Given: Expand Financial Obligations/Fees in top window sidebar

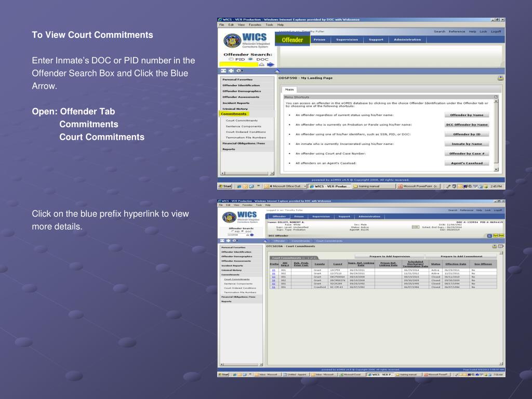Looking at the screenshot, I should click(x=244, y=143).
